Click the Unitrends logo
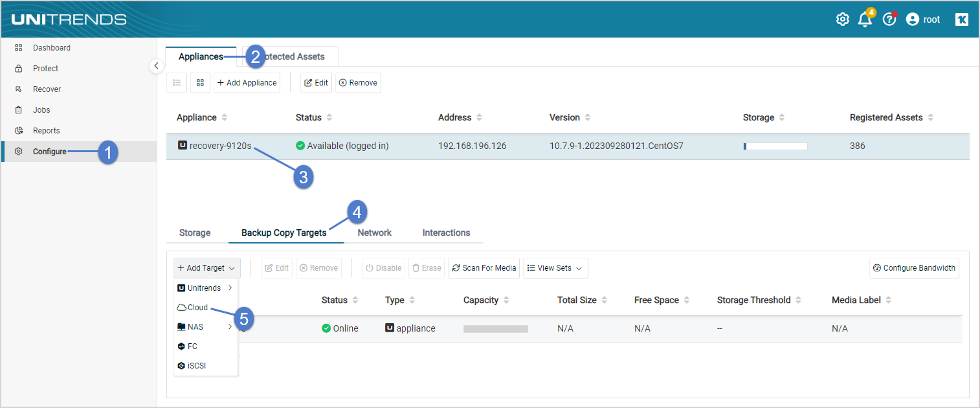The height and width of the screenshot is (408, 980). 69,19
